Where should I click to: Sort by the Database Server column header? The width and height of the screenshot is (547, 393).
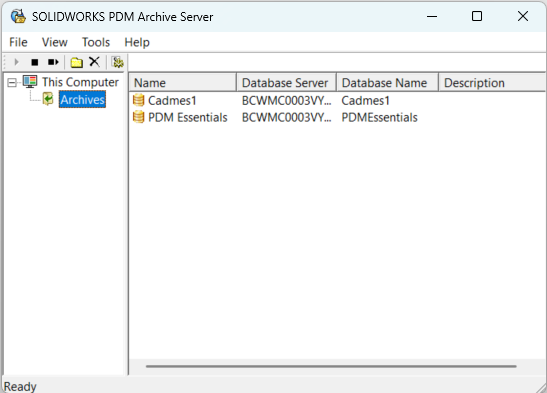[286, 83]
